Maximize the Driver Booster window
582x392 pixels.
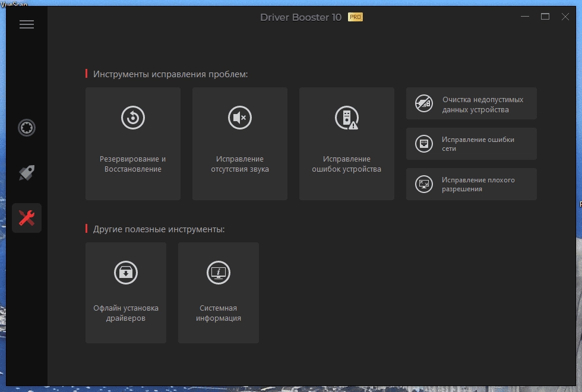click(x=545, y=17)
